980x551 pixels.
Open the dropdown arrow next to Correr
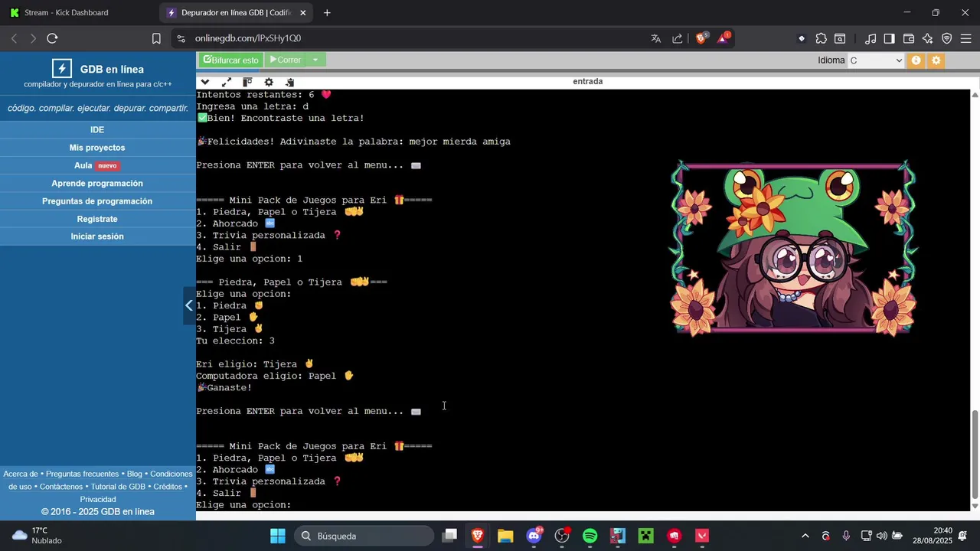pos(315,60)
